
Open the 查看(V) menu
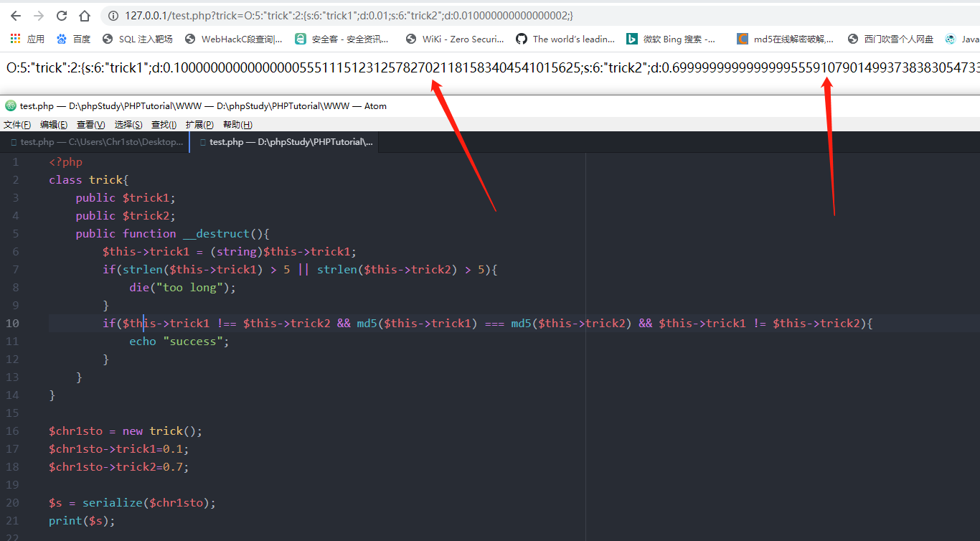click(x=91, y=125)
